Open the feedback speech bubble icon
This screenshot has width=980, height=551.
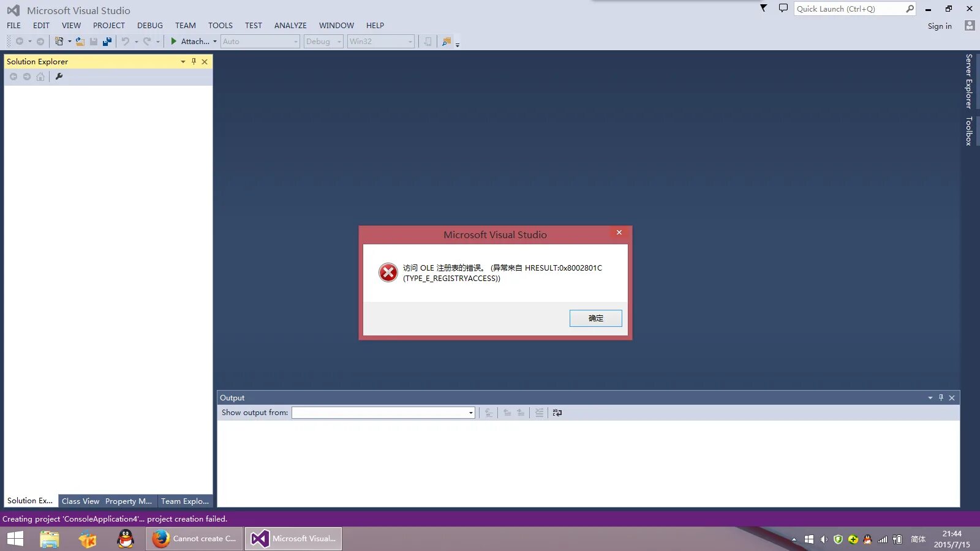point(783,8)
